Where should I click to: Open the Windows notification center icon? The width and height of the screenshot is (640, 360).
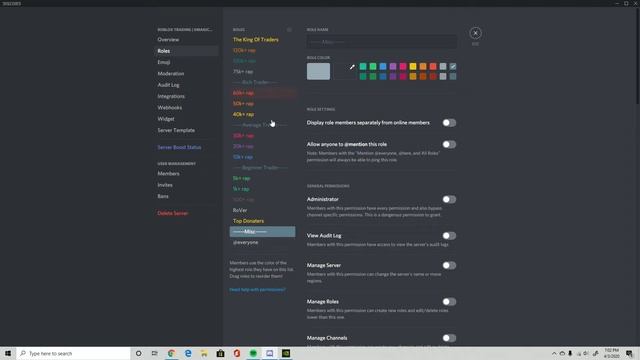tap(629, 353)
